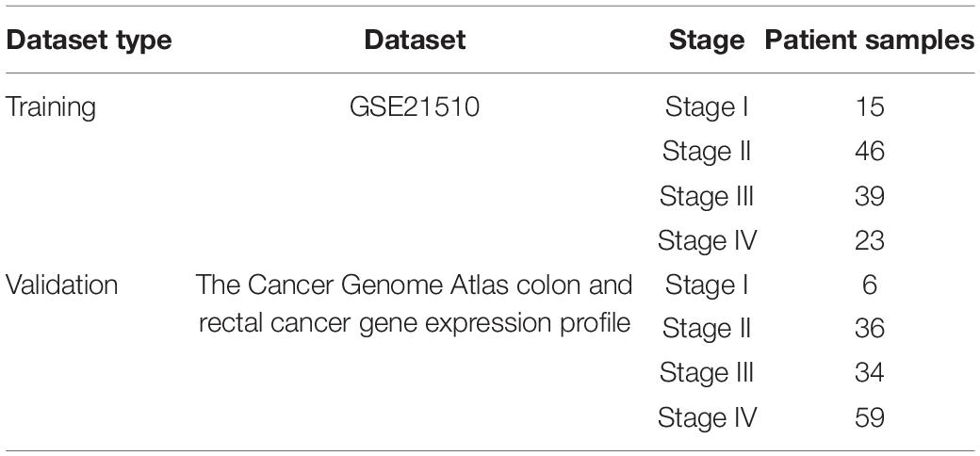Click the value 23 in Patient samples
Screen dimensions: 980x456
870,240
